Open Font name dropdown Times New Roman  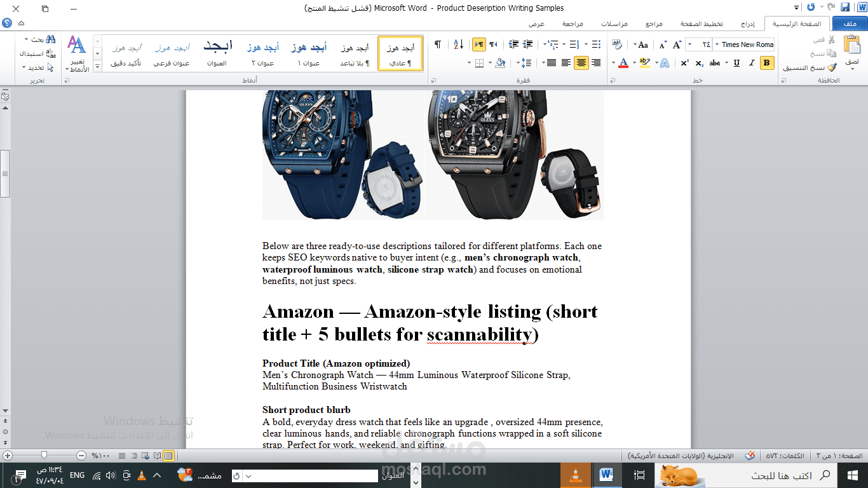716,44
